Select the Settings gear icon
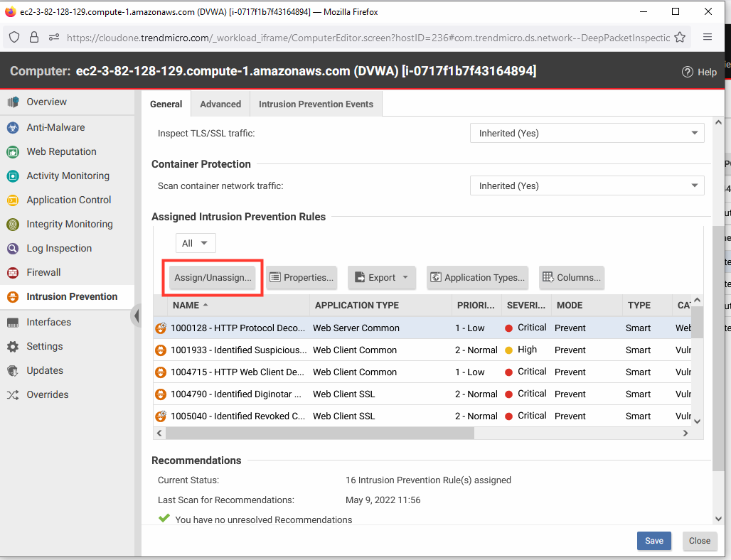Image resolution: width=731 pixels, height=560 pixels. (x=13, y=346)
